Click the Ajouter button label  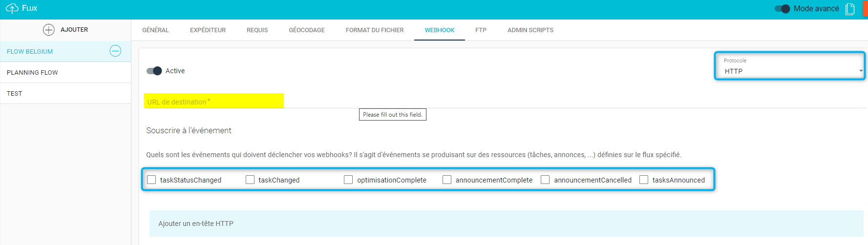click(x=74, y=30)
